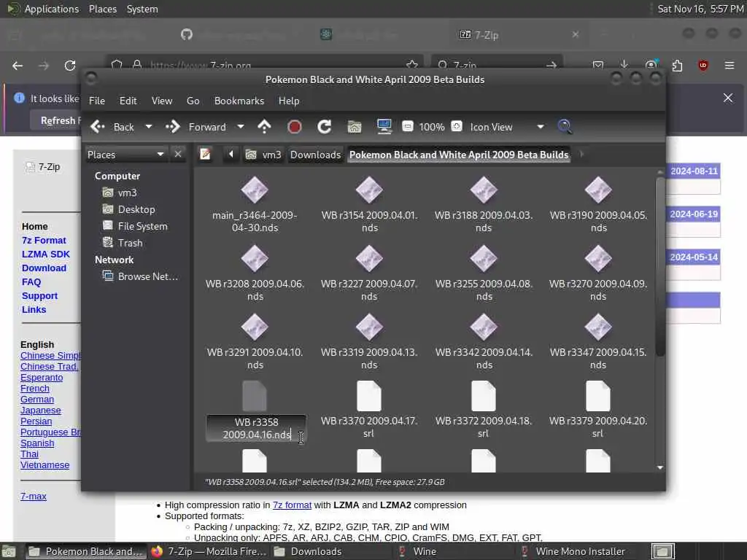Open the Forward history dropdown arrow
This screenshot has width=747, height=560.
click(241, 127)
